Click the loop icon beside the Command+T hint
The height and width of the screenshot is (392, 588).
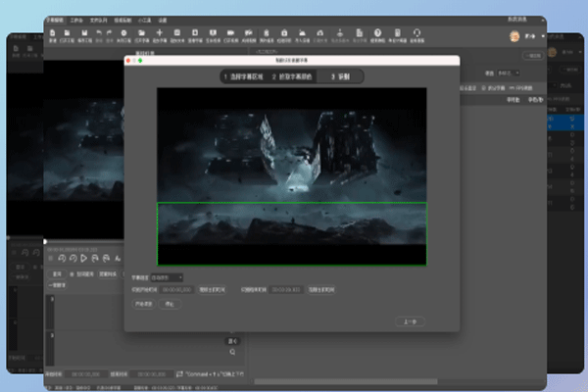178,373
